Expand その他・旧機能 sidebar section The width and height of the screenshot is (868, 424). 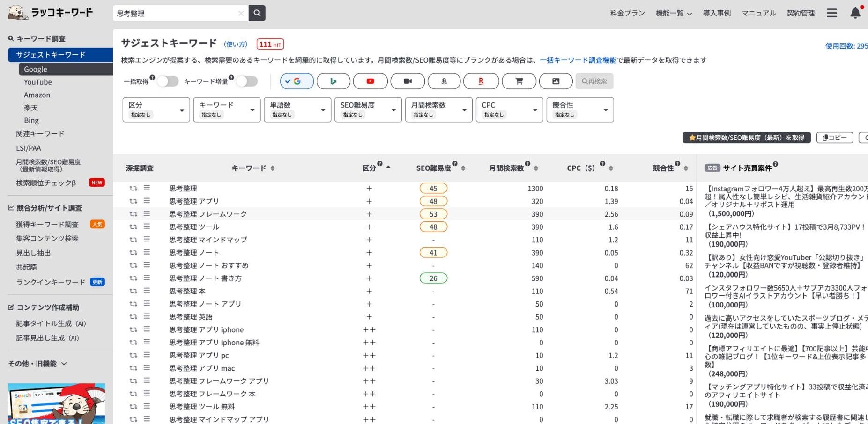coord(37,364)
